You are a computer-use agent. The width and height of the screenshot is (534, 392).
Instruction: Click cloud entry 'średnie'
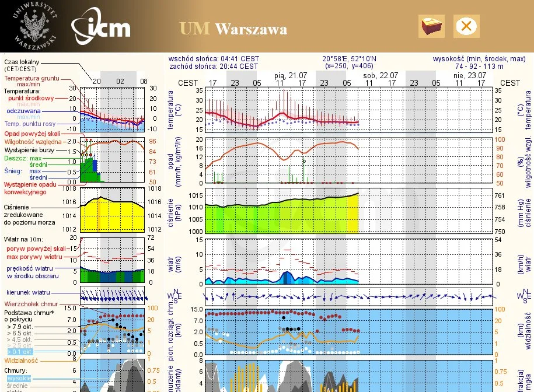pyautogui.click(x=17, y=386)
